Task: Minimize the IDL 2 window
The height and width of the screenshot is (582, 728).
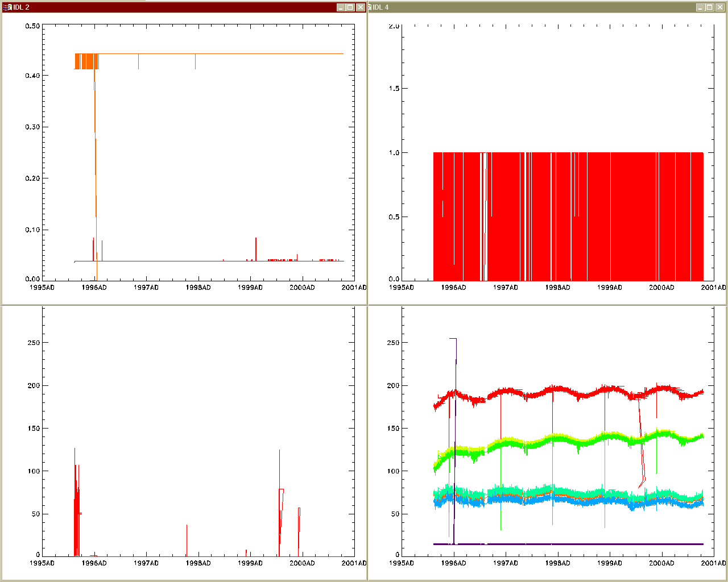Action: click(x=341, y=7)
